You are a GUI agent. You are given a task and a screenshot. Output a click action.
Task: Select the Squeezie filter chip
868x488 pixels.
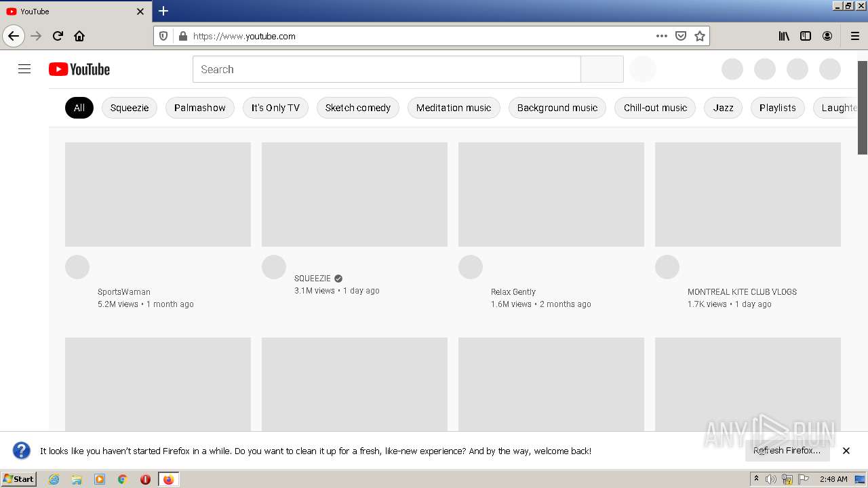point(130,108)
